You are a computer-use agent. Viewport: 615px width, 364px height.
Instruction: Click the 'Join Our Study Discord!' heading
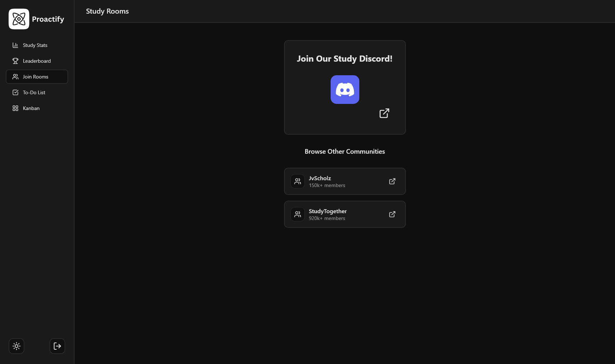point(345,59)
